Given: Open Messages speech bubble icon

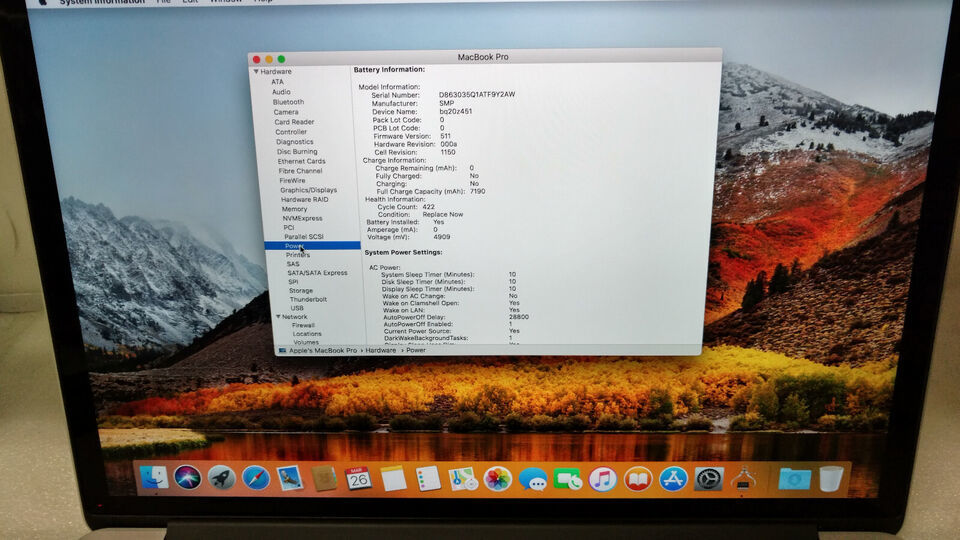Looking at the screenshot, I should point(533,479).
